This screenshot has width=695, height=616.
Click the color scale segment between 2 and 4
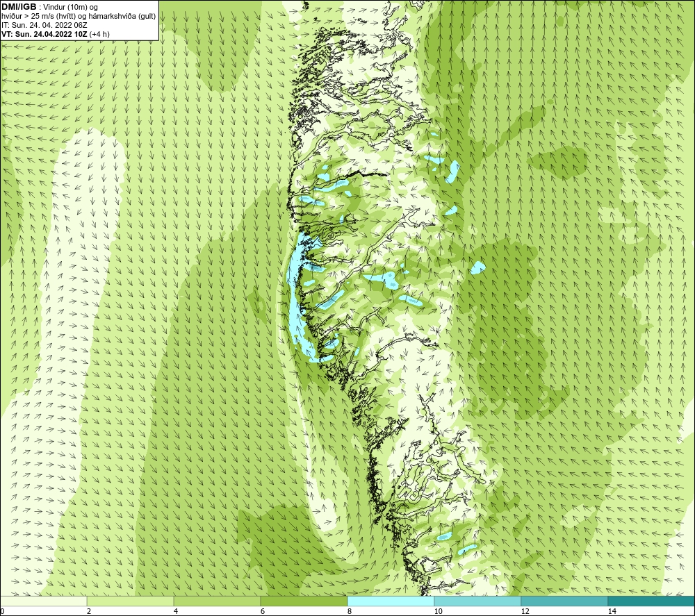[x=131, y=601]
